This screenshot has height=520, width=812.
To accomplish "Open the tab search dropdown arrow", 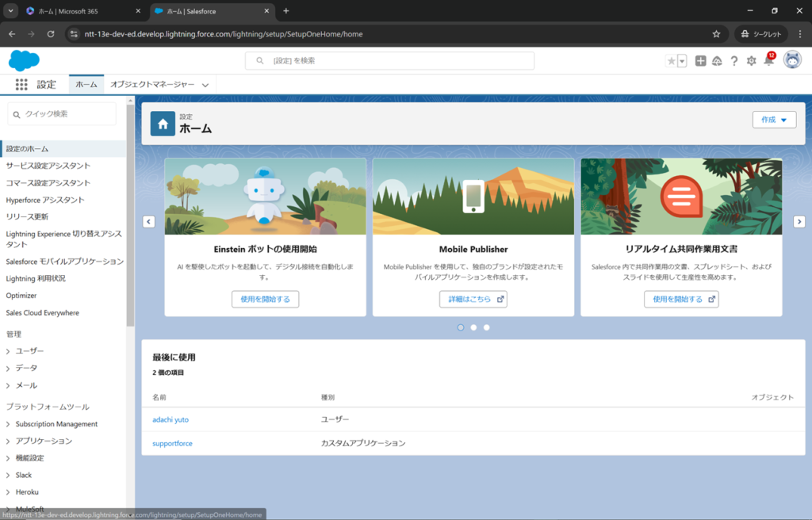I will point(10,11).
